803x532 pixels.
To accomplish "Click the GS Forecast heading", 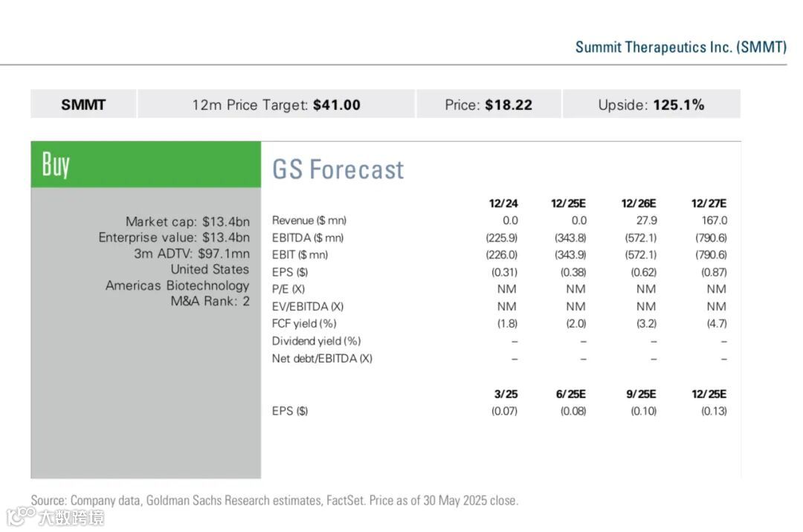I will [338, 169].
